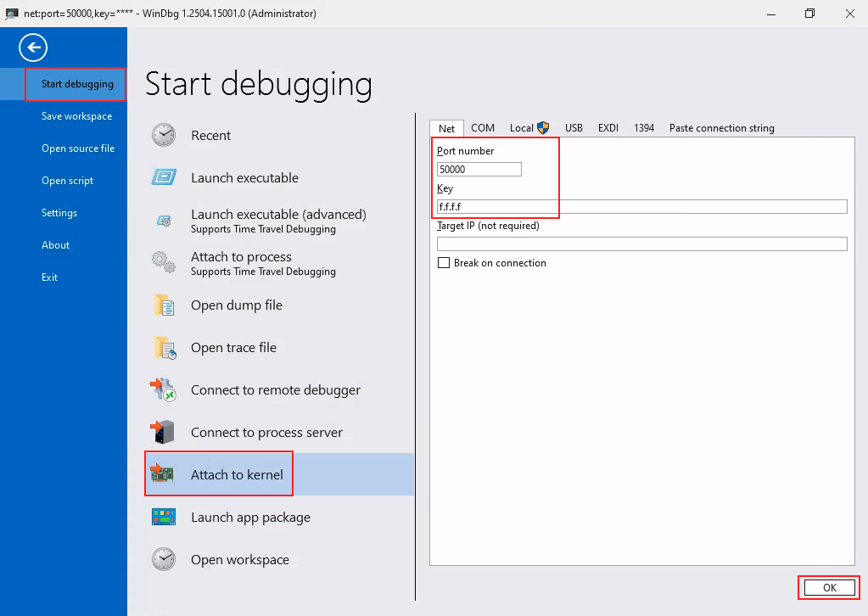
Task: Click the WinDbg title bar app icon
Action: click(12, 14)
